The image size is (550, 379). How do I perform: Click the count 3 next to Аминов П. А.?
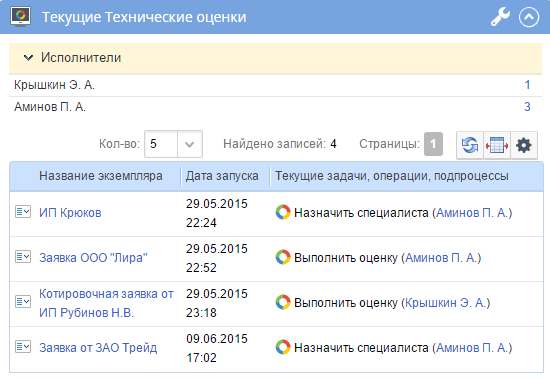527,107
